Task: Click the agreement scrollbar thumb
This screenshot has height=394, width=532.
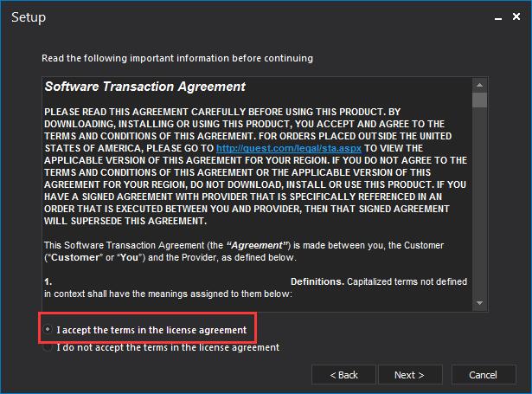Action: coord(479,100)
